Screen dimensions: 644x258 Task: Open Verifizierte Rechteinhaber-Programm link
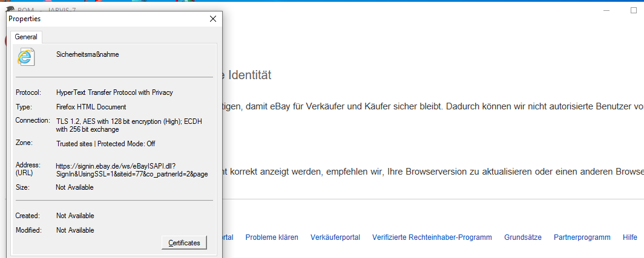coord(432,237)
